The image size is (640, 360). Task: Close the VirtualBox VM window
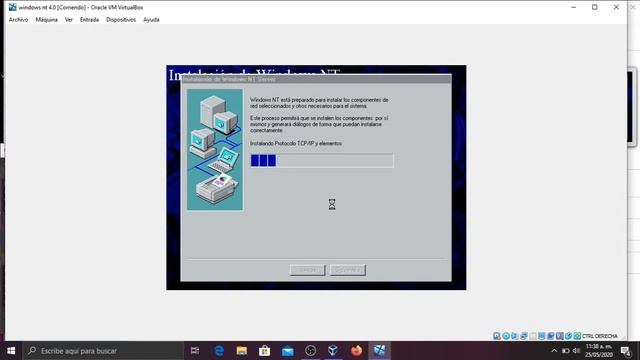coord(616,7)
